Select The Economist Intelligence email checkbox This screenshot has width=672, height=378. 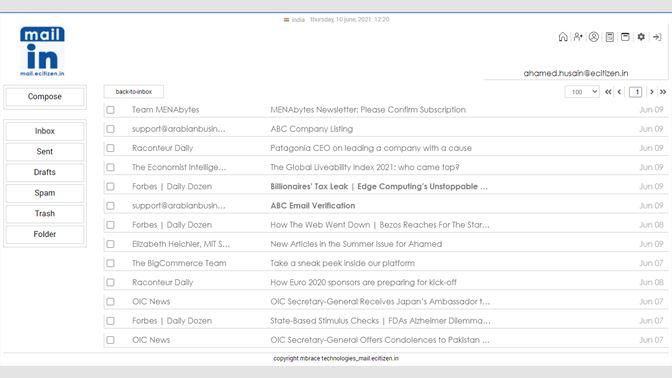(111, 167)
